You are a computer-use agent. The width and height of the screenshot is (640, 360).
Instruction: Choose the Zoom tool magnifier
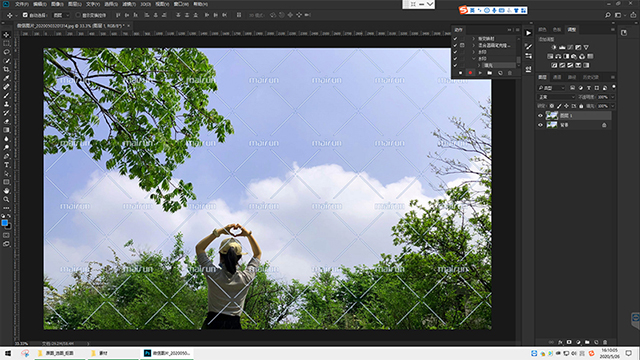pos(6,199)
